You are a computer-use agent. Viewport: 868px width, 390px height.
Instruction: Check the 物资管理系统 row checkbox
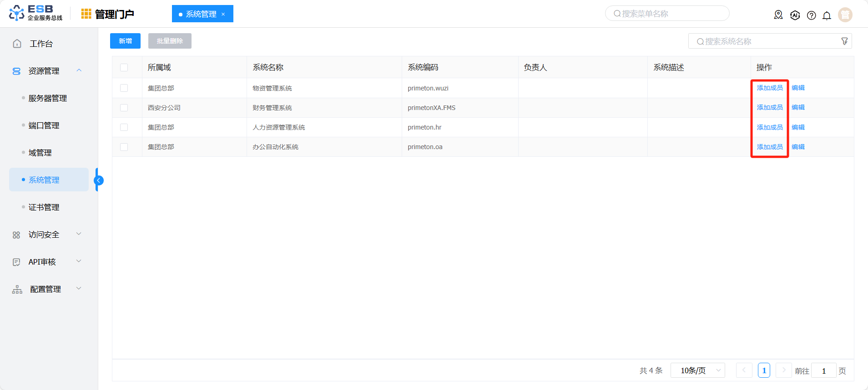pos(124,88)
